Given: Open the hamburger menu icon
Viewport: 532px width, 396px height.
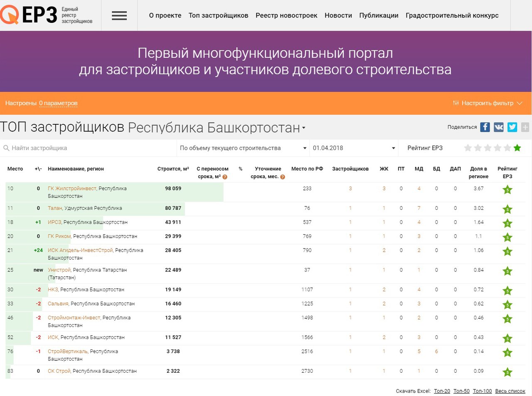Looking at the screenshot, I should pyautogui.click(x=119, y=16).
